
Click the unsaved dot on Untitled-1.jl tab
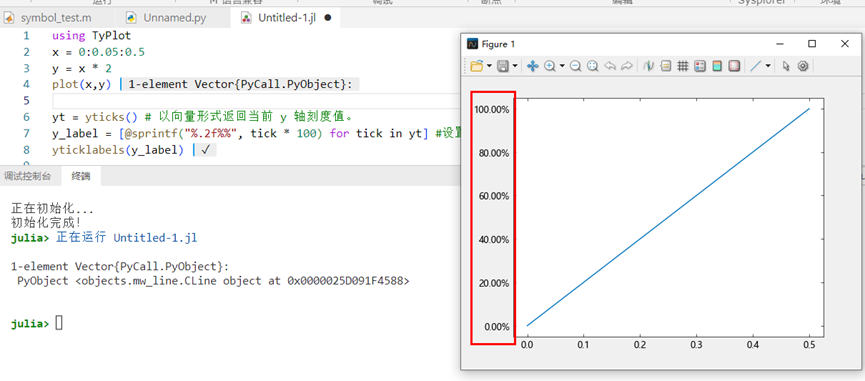click(328, 18)
